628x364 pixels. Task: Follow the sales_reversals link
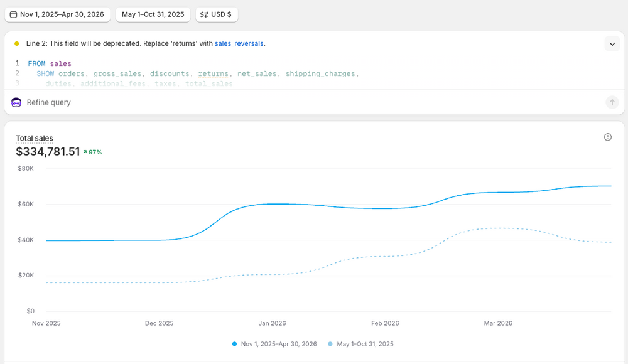pos(239,43)
